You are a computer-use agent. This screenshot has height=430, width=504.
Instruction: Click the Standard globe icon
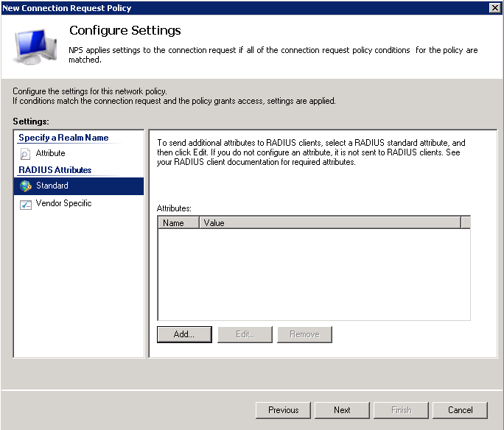(x=26, y=186)
